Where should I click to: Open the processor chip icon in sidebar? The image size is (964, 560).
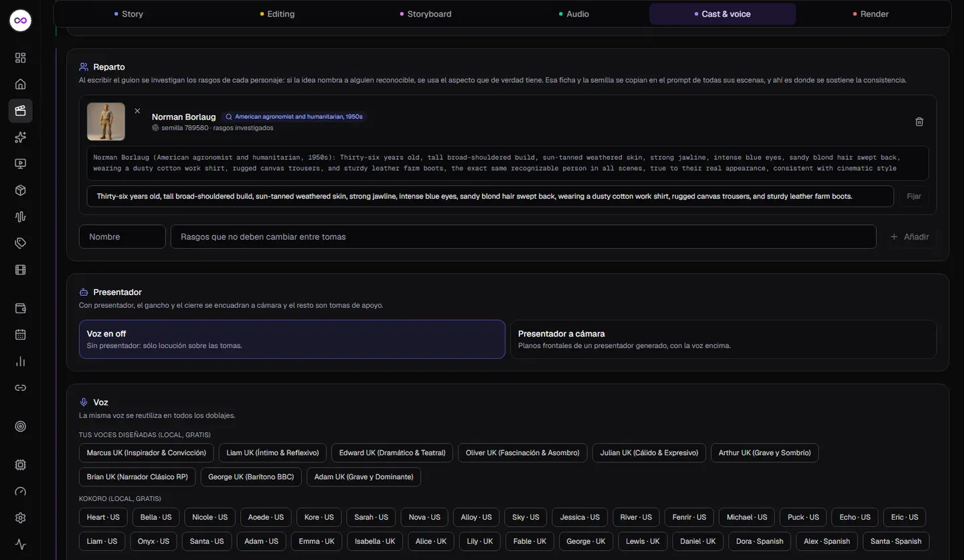pyautogui.click(x=20, y=465)
